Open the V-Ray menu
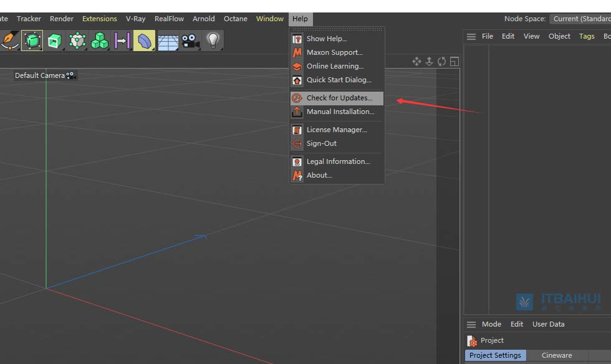 tap(136, 19)
